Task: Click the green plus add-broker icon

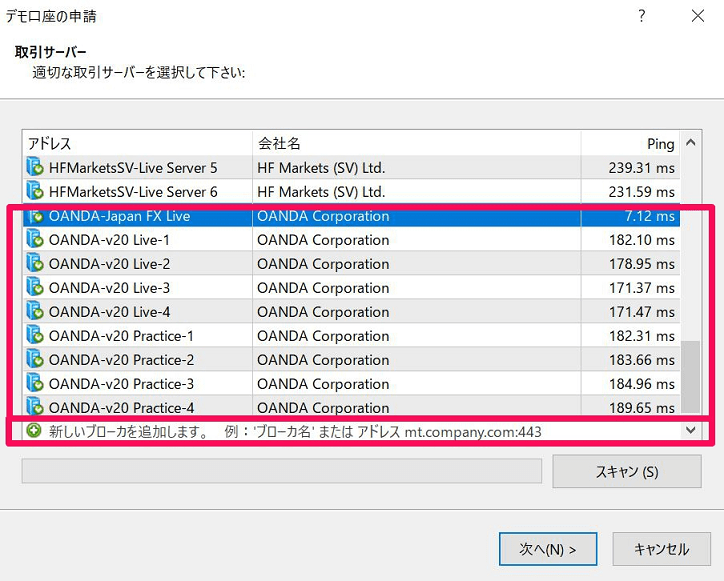Action: tap(35, 432)
